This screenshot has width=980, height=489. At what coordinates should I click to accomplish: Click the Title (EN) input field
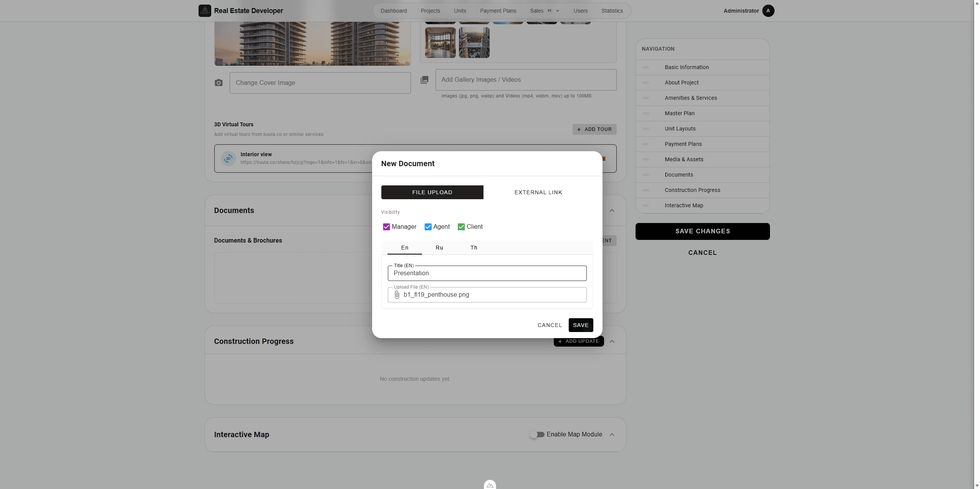click(x=487, y=273)
